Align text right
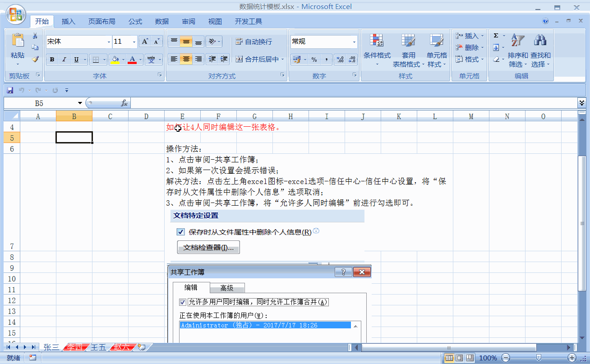 (x=198, y=59)
